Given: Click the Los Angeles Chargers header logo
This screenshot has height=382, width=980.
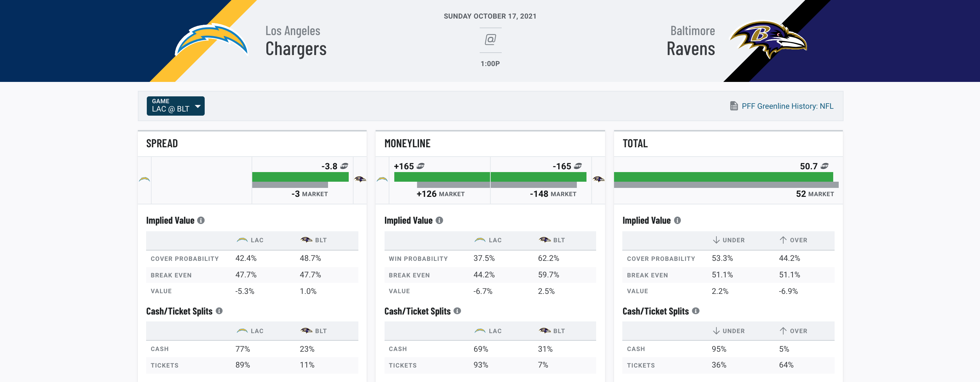Looking at the screenshot, I should click(x=211, y=40).
